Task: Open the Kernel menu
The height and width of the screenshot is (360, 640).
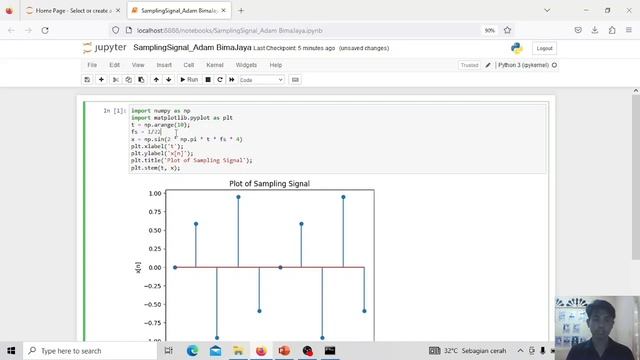Action: (215, 65)
